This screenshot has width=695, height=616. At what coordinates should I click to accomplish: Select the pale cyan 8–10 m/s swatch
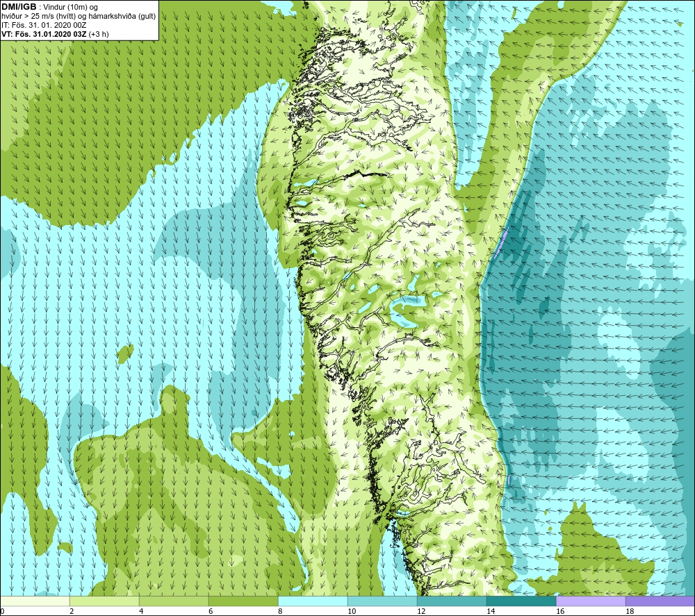point(313,601)
